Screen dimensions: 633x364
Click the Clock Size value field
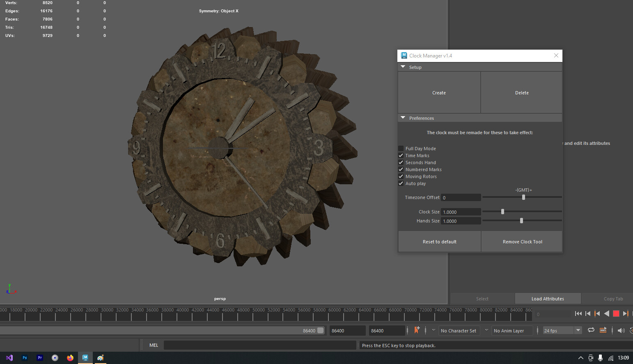click(461, 212)
